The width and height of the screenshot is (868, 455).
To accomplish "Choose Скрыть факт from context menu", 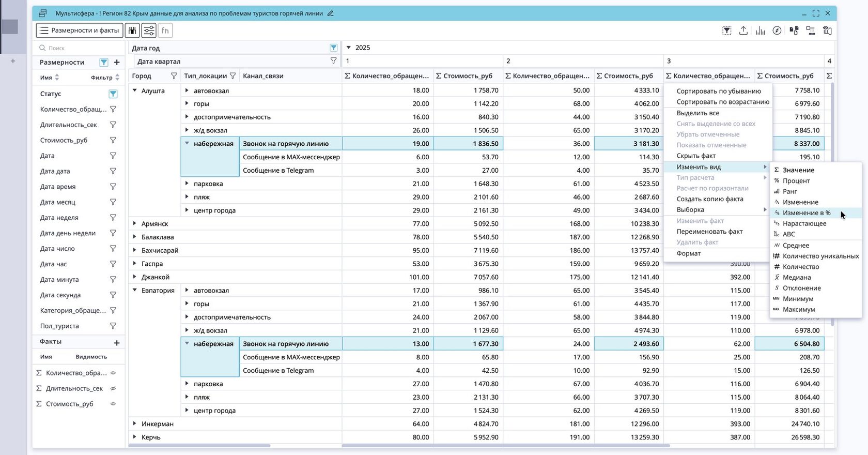I will 718,156.
